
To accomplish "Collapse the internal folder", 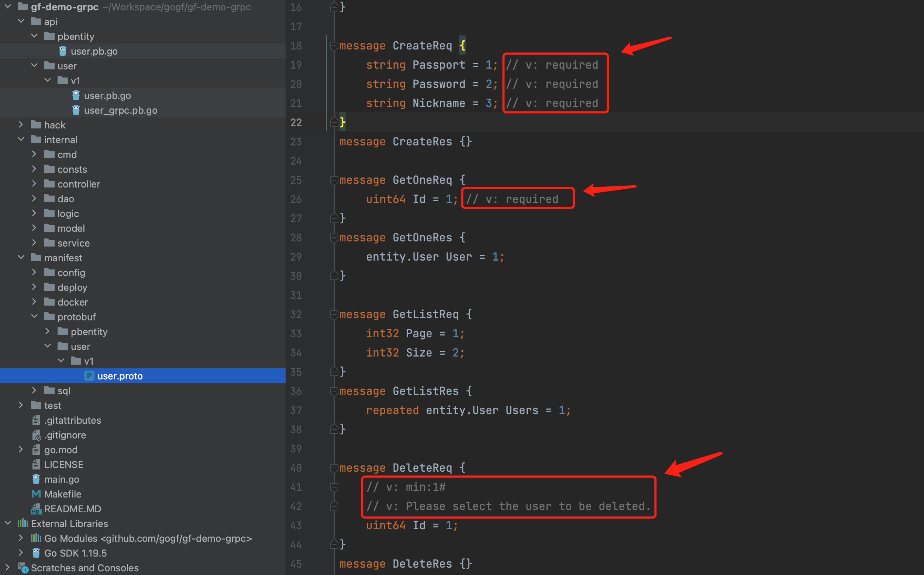I will click(21, 140).
